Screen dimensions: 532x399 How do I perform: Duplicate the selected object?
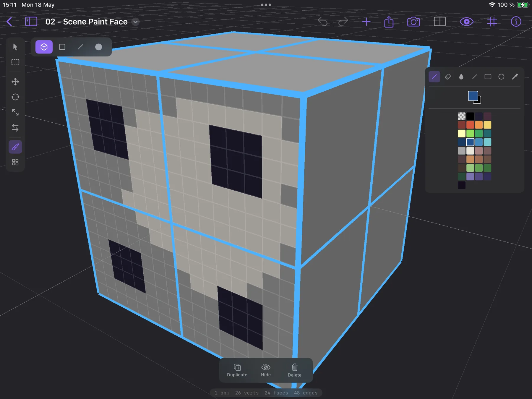tap(237, 370)
